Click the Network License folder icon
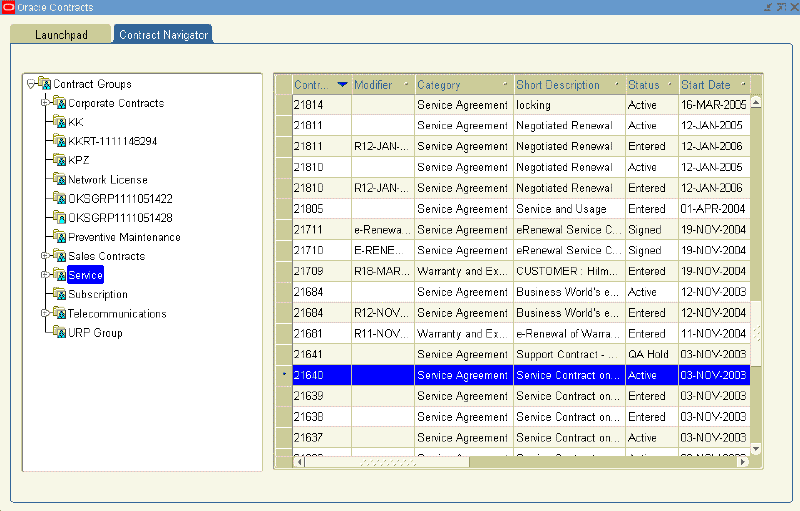Screen dimensions: 800x511 (60, 180)
